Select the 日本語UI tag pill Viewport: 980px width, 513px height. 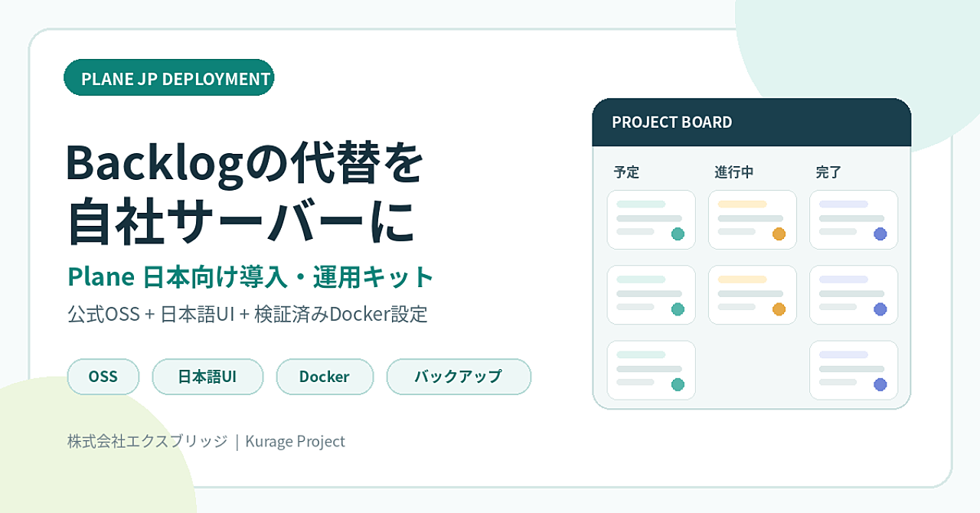[x=207, y=377]
